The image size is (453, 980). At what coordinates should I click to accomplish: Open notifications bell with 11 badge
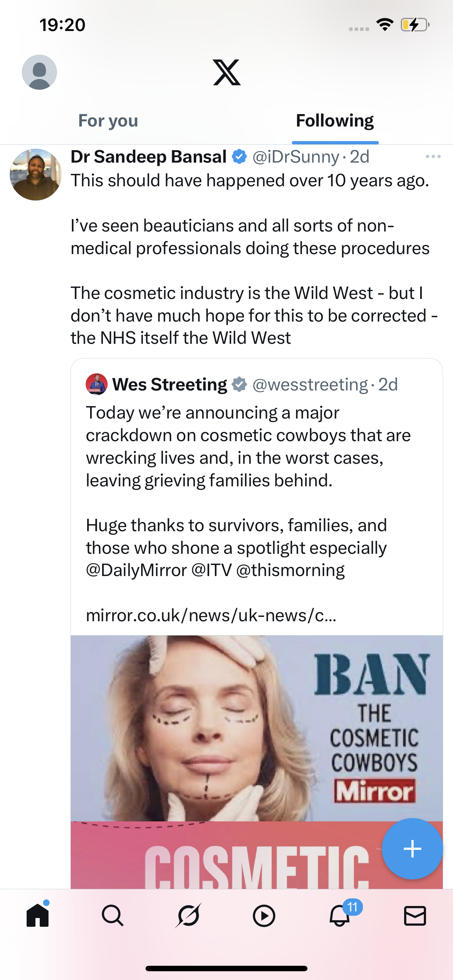point(340,915)
